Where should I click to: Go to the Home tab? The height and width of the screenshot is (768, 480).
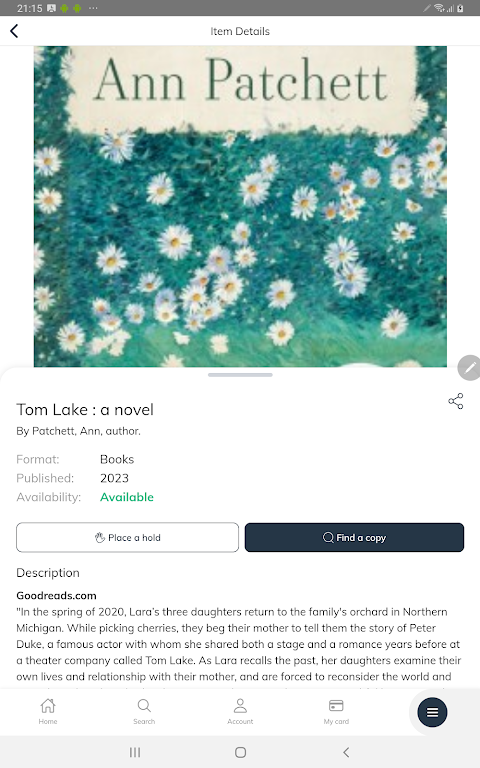coord(48,712)
